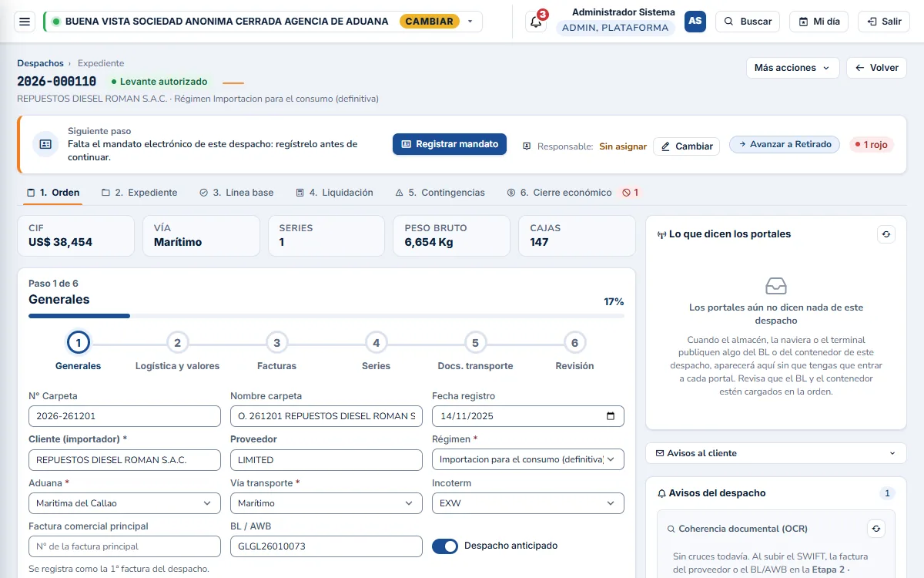The width and height of the screenshot is (924, 578).
Task: Go to step 2 Logística y valores
Action: tap(177, 351)
